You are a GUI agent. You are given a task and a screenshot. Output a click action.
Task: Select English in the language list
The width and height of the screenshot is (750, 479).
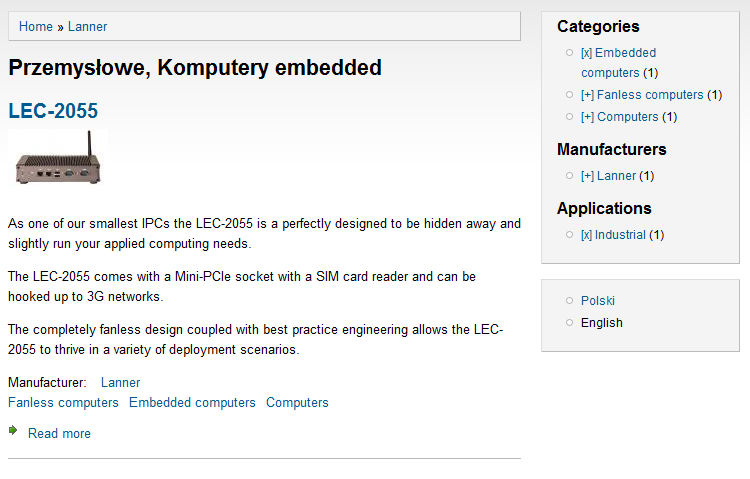point(602,323)
